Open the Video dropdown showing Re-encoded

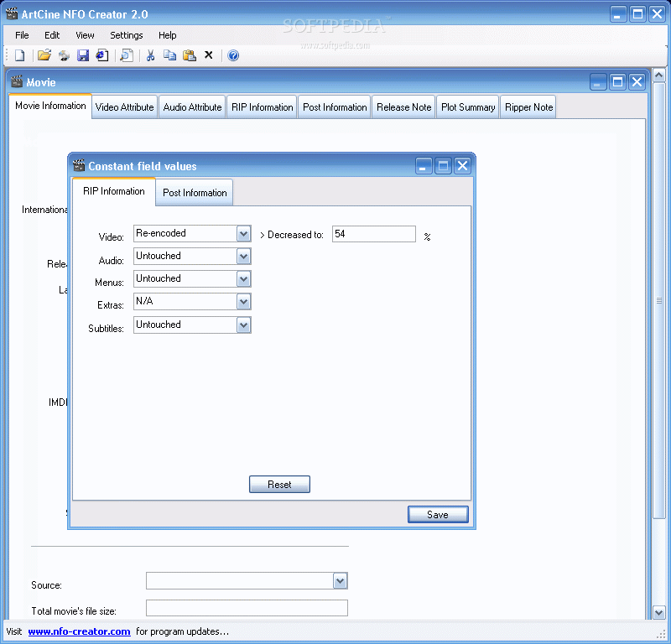[243, 234]
